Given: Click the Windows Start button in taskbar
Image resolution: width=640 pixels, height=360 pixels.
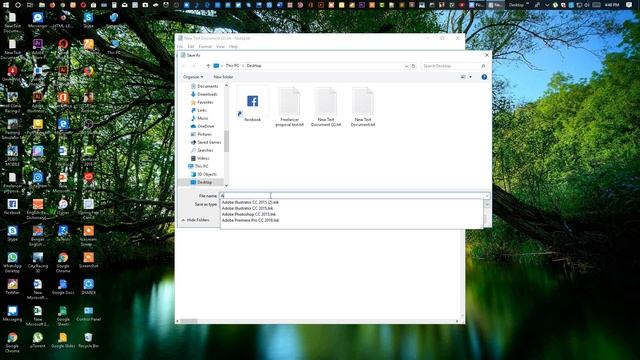Looking at the screenshot, I should [x=6, y=5].
